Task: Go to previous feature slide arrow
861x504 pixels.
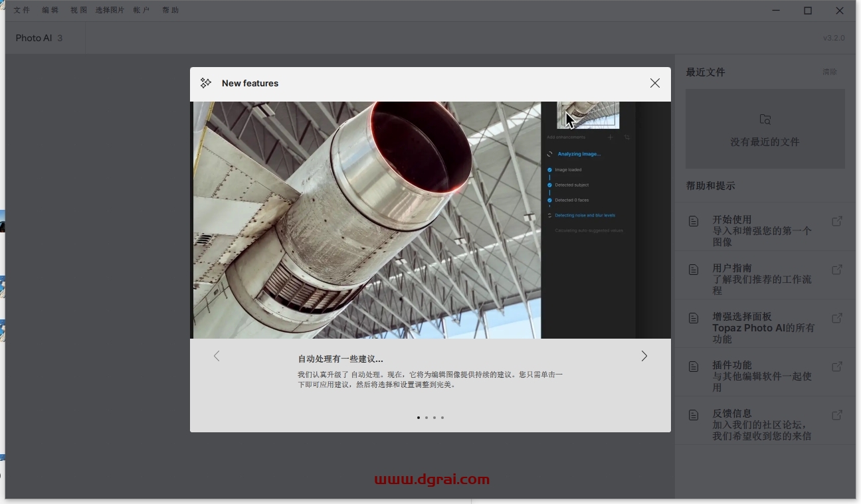Action: coord(217,356)
